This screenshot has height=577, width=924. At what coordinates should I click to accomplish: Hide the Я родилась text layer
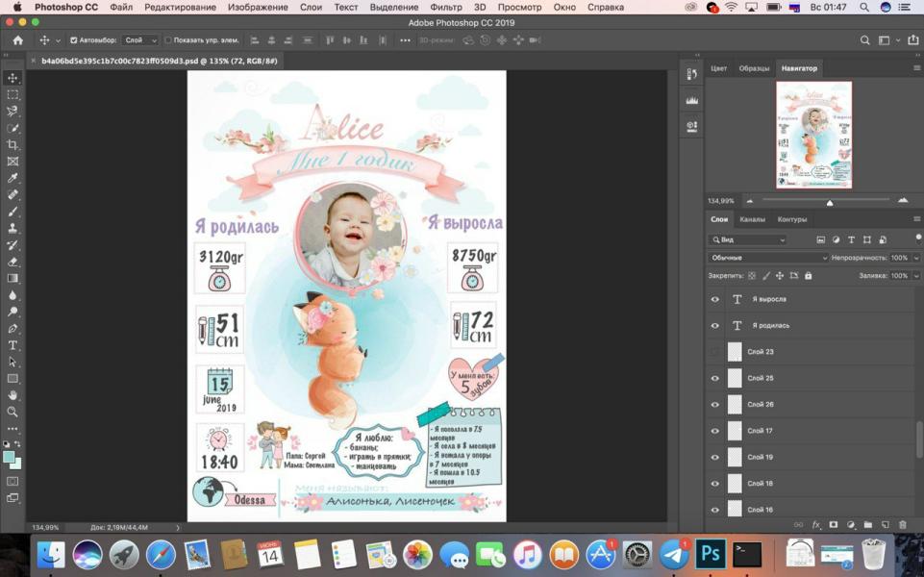[x=714, y=325]
